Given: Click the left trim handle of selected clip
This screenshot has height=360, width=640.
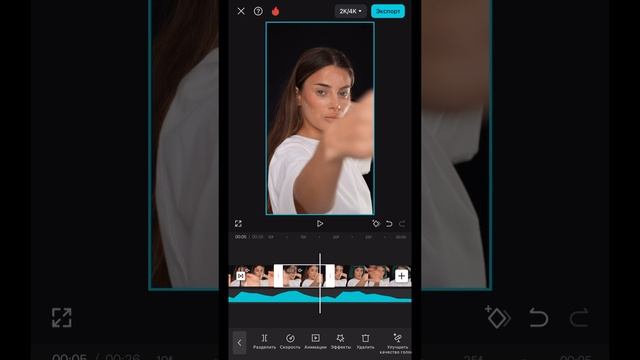Looking at the screenshot, I should coord(278,276).
